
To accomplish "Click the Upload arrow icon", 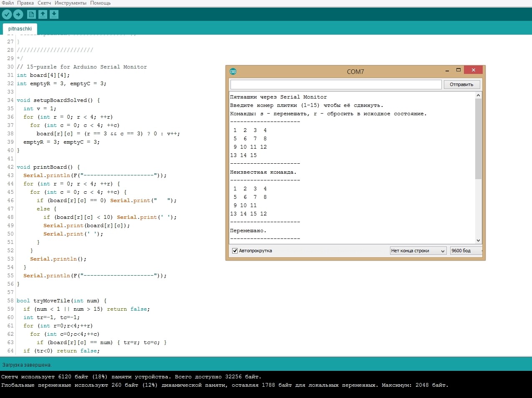I will pyautogui.click(x=18, y=15).
